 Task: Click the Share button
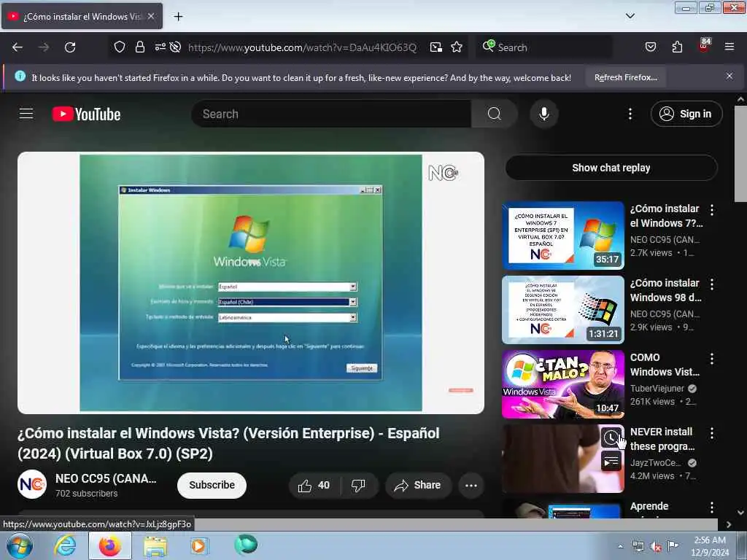point(418,485)
